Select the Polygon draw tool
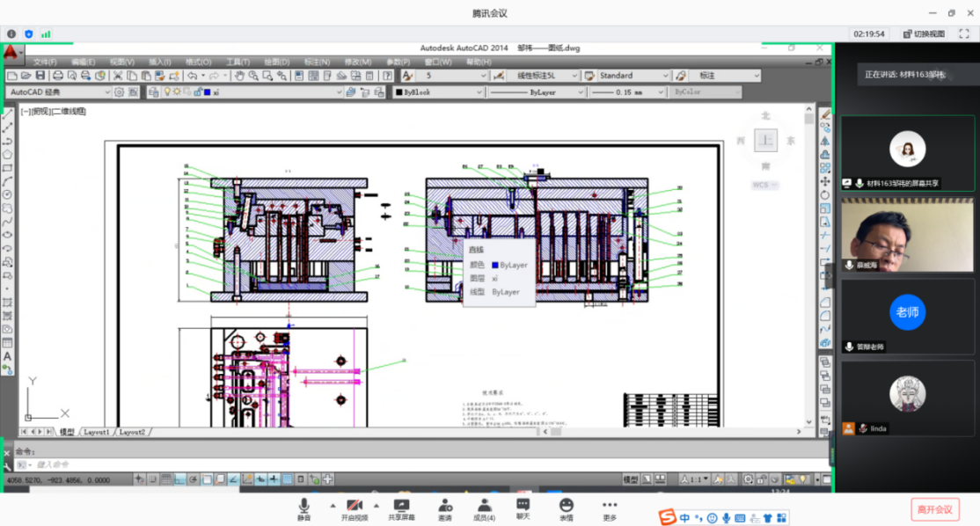Image resolution: width=980 pixels, height=526 pixels. tap(7, 154)
